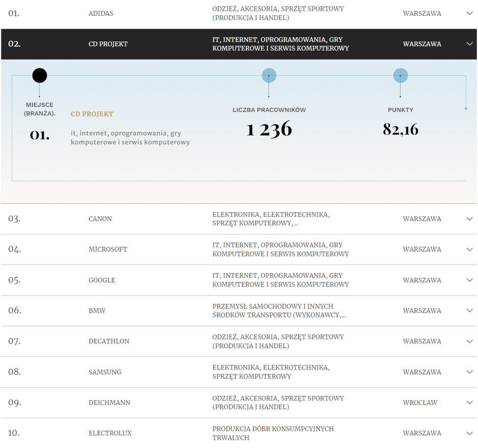Expand the CANON row chevron
Viewport: 478px width, 448px height.
pyautogui.click(x=469, y=219)
